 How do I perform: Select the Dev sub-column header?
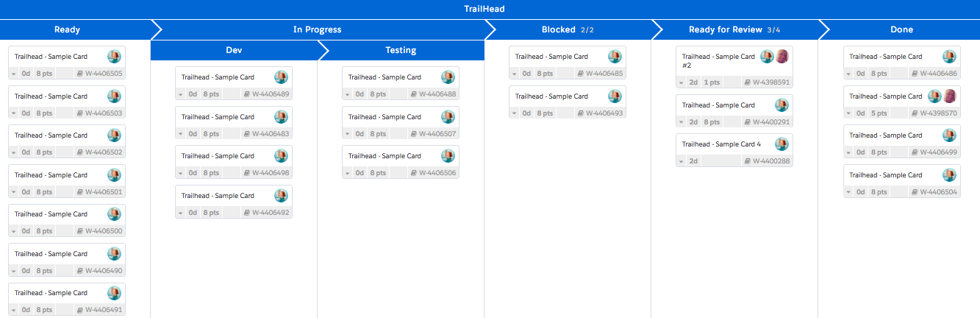click(x=234, y=50)
